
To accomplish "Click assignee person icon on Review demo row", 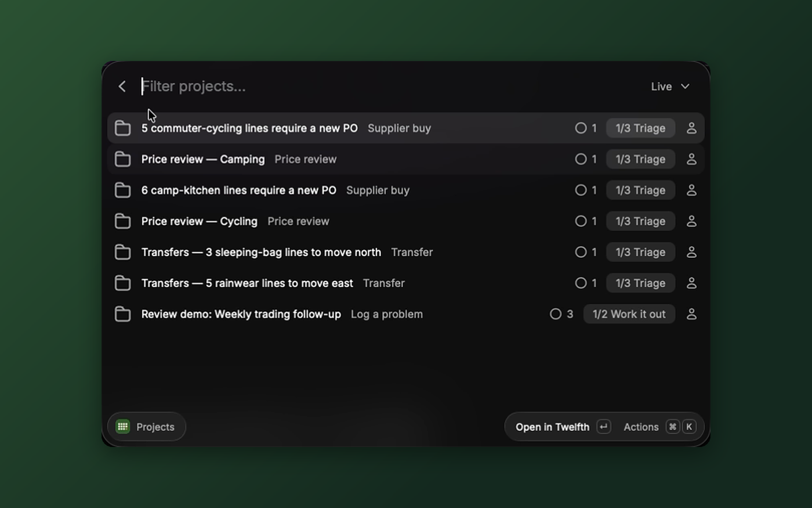I will (691, 314).
